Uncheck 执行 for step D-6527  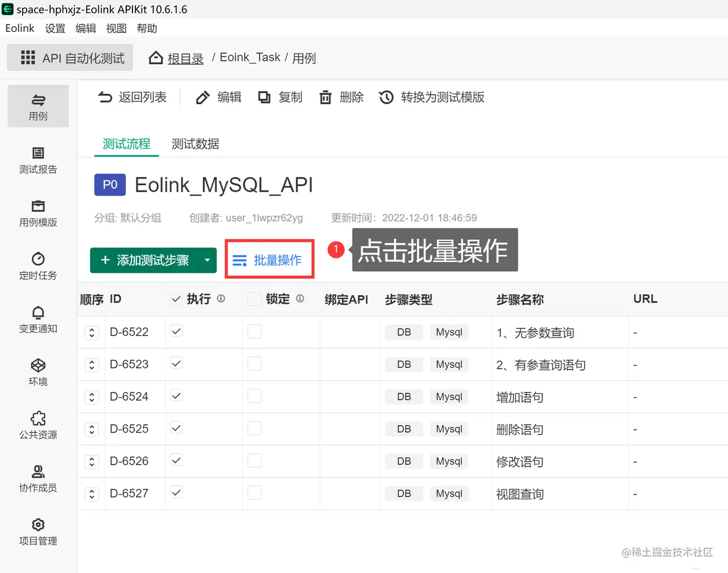(x=176, y=493)
